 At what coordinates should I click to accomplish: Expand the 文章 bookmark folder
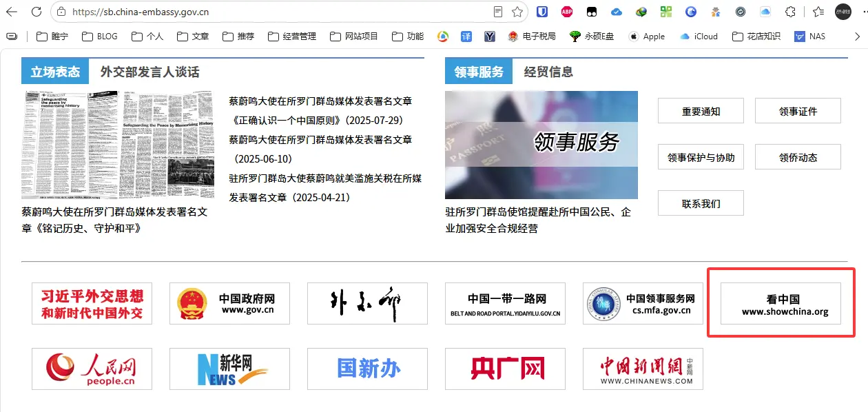[x=193, y=36]
